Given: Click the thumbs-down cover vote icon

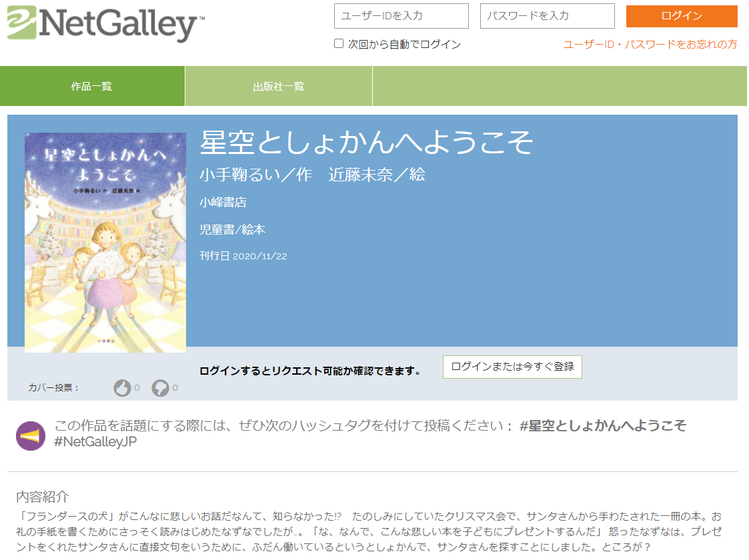Looking at the screenshot, I should (x=160, y=388).
